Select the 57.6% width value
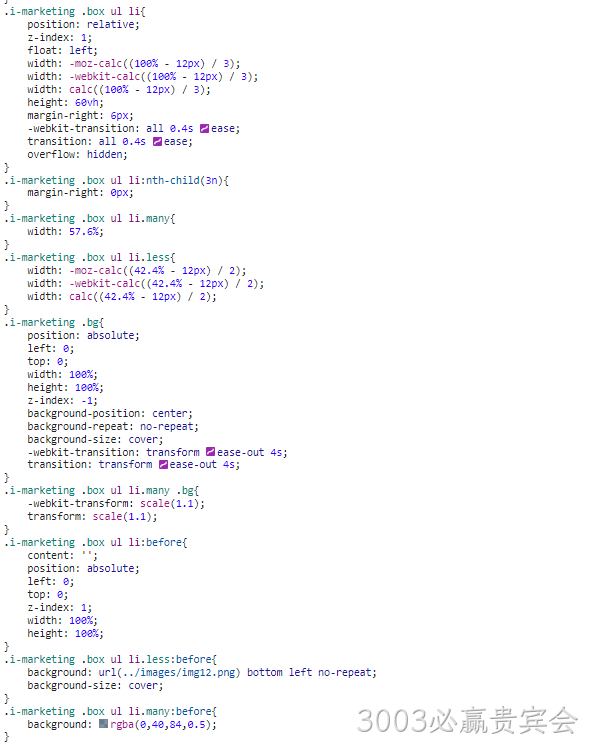This screenshot has height=745, width=591. coord(84,232)
